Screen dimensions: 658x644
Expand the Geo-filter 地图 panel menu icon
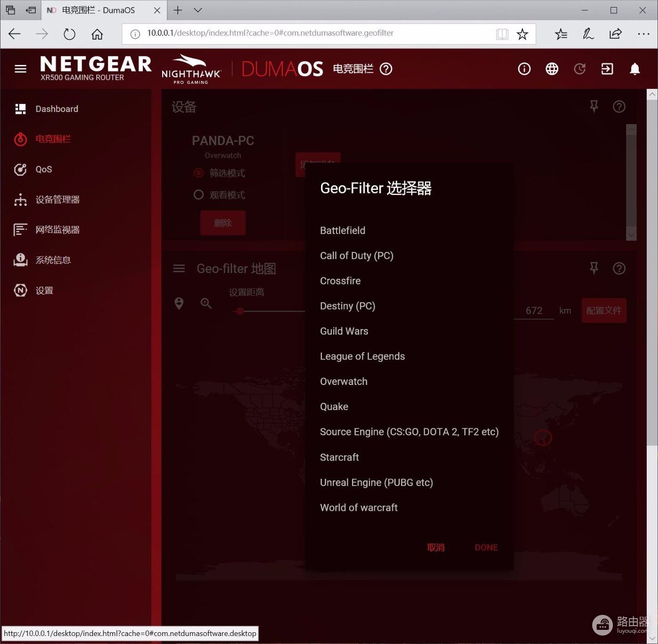click(179, 268)
